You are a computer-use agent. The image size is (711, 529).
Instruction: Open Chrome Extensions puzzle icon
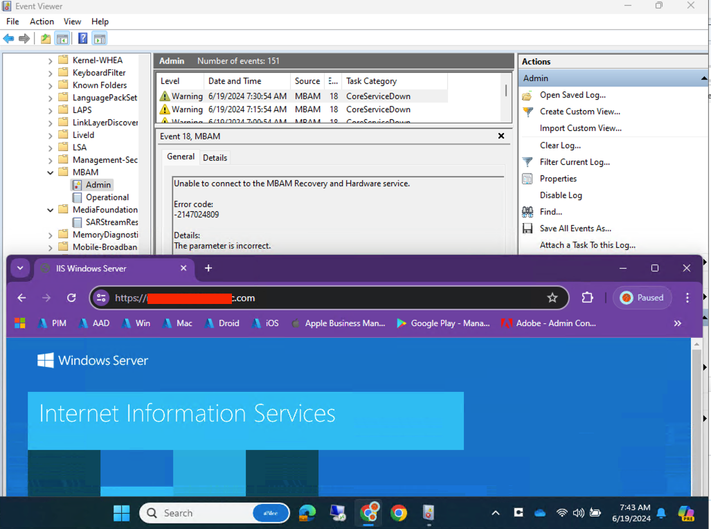click(x=587, y=298)
